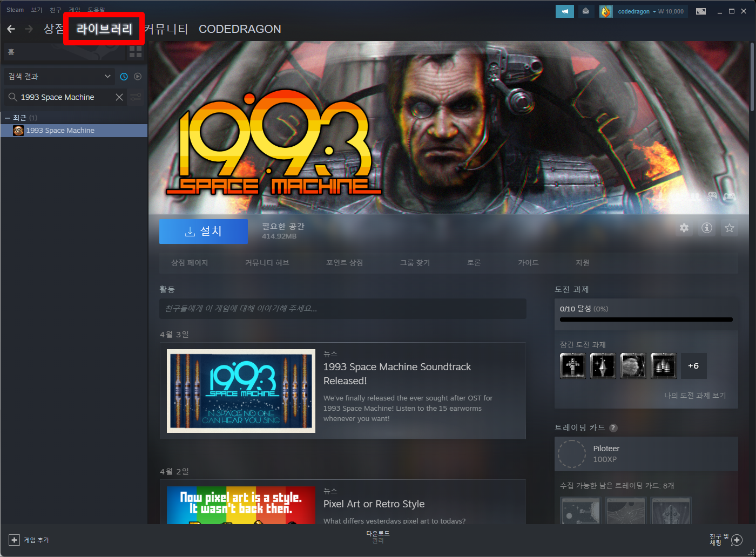Open game settings gear icon
The width and height of the screenshot is (756, 557).
pyautogui.click(x=684, y=228)
